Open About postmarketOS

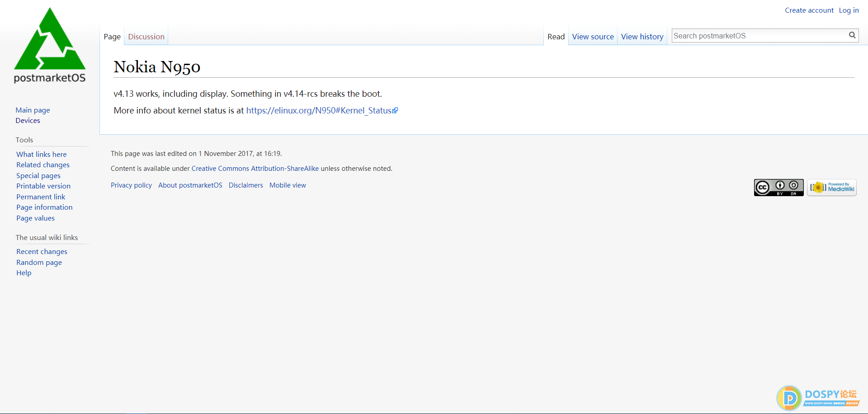[x=190, y=185]
